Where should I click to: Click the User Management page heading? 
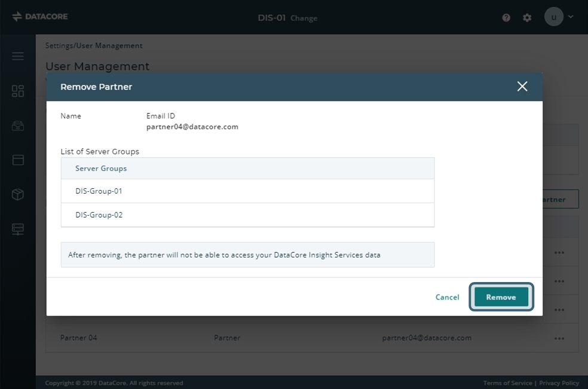coord(97,66)
